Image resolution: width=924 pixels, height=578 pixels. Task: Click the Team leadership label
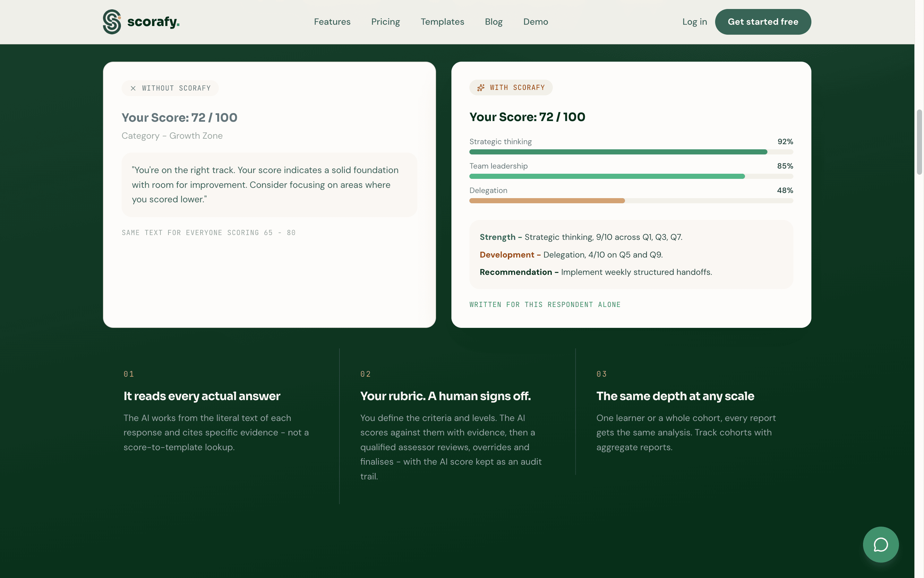click(498, 166)
